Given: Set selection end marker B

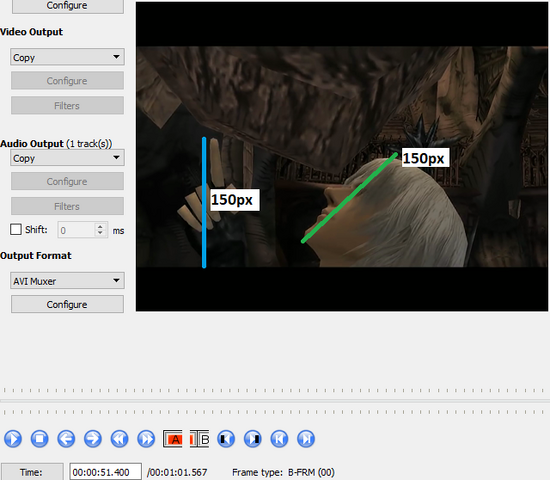Looking at the screenshot, I should pyautogui.click(x=199, y=439).
